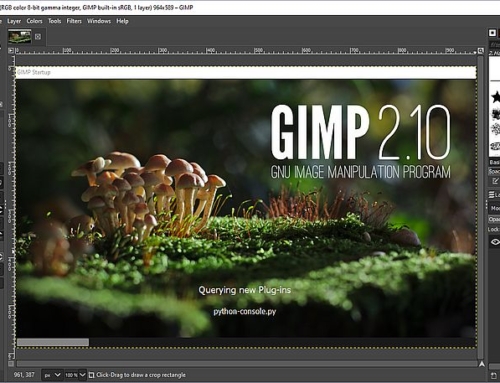Open the Help menu

[x=122, y=21]
